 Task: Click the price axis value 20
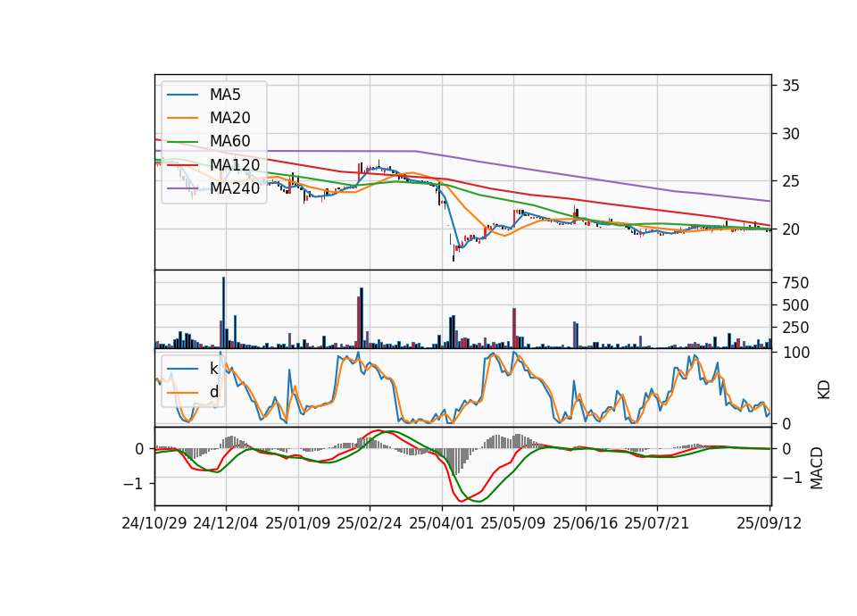[x=791, y=229]
